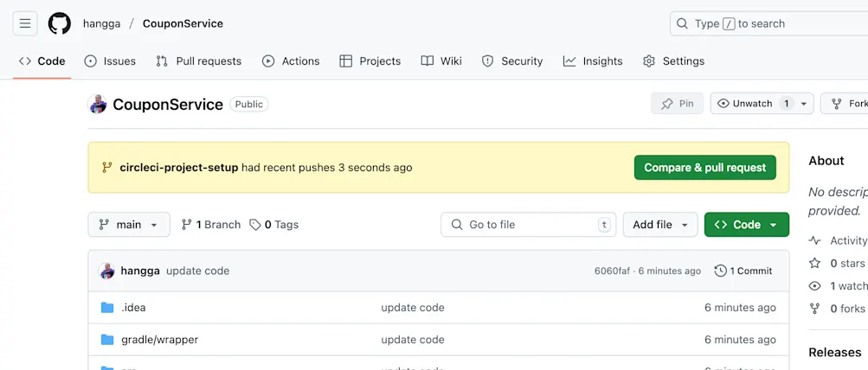Click the CouponService repository title
Image resolution: width=868 pixels, height=370 pixels.
(168, 104)
